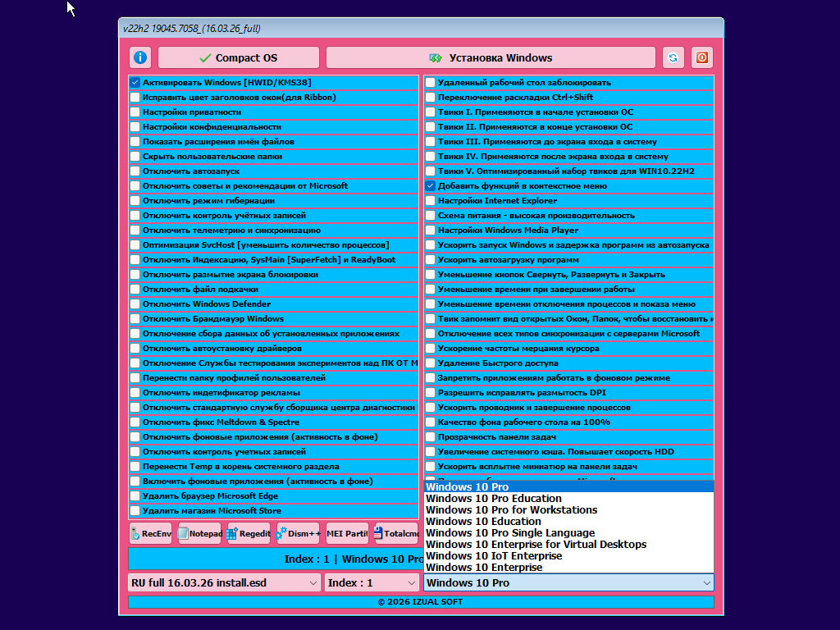
Task: Check Отключить телеметрию и синхронизацию
Action: (135, 231)
